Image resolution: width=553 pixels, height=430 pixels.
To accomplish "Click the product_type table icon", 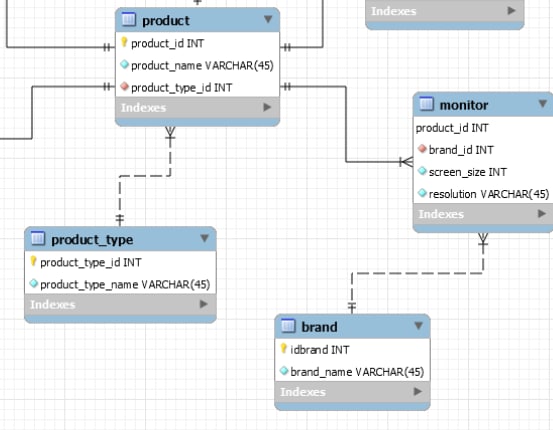I will 38,238.
